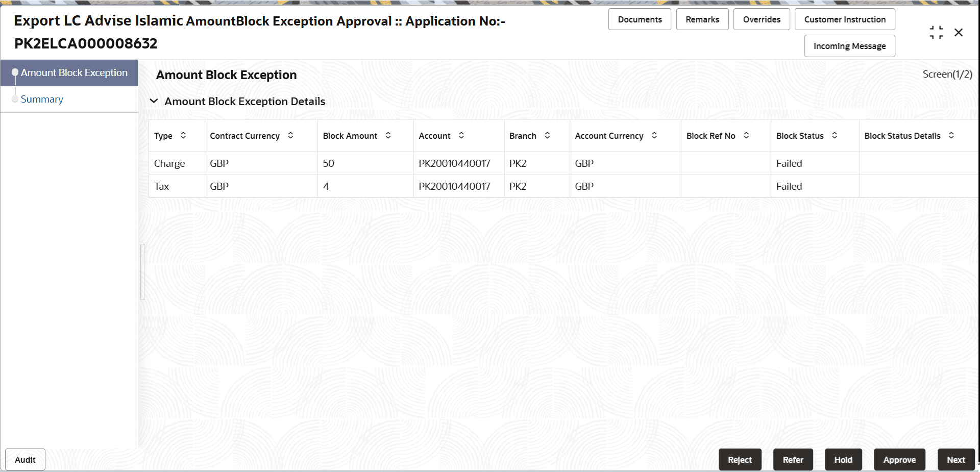Sort by Block Status column
Viewport: 980px width, 472px height.
coord(835,135)
